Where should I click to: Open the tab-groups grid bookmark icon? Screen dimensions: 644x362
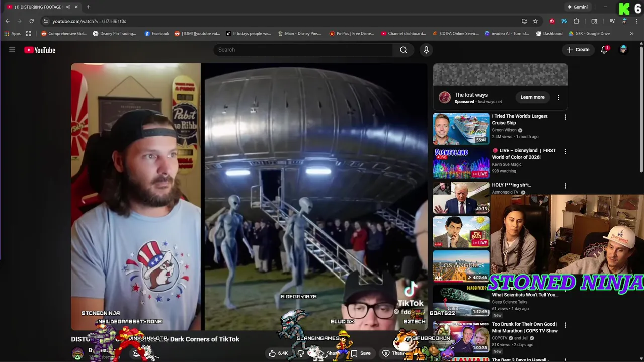(x=29, y=34)
